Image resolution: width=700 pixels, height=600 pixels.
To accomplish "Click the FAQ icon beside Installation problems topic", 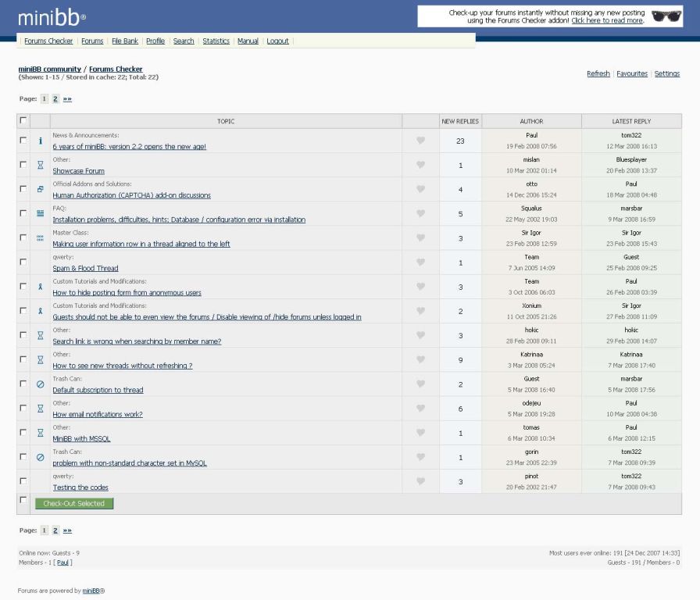I will (x=41, y=213).
